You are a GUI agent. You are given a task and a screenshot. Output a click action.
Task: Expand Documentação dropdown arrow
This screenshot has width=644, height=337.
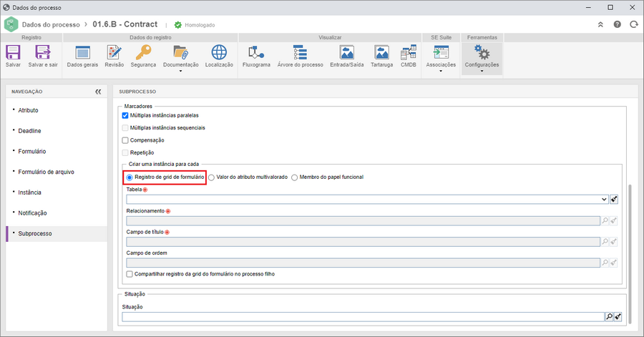181,72
